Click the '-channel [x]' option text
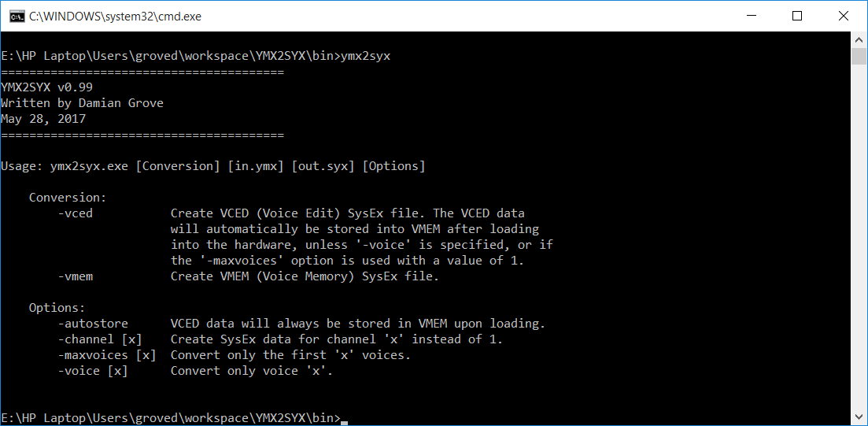 tap(100, 339)
